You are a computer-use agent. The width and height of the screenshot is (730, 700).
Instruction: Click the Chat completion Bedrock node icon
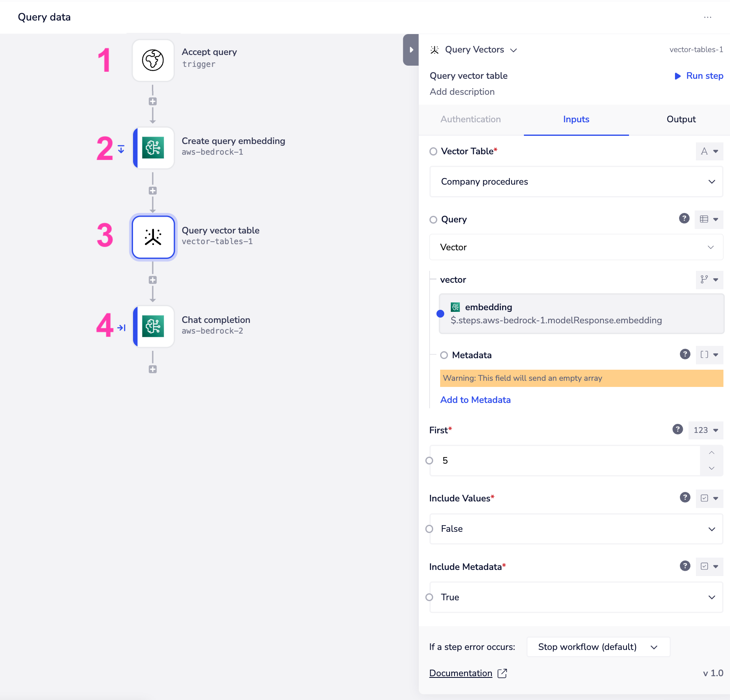coord(153,327)
